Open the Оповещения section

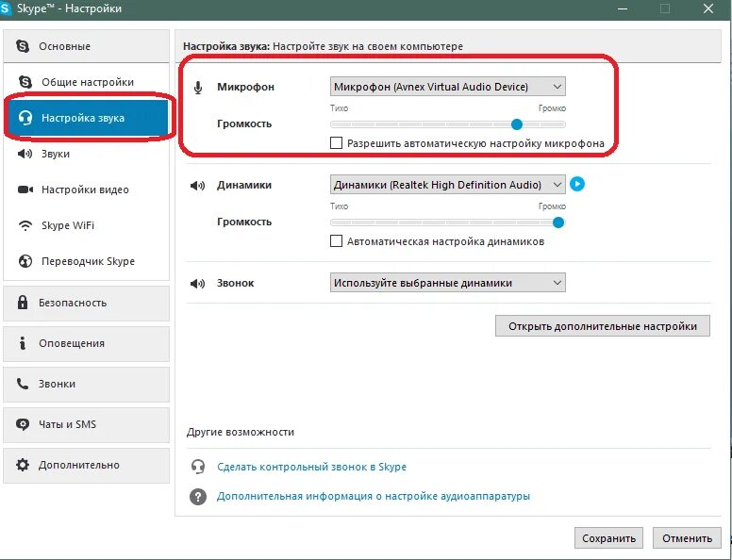click(x=87, y=343)
